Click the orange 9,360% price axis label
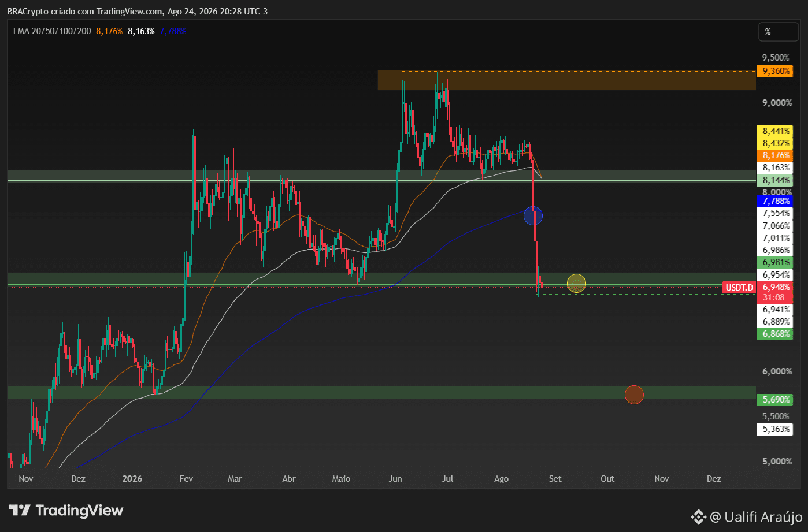 [774, 71]
